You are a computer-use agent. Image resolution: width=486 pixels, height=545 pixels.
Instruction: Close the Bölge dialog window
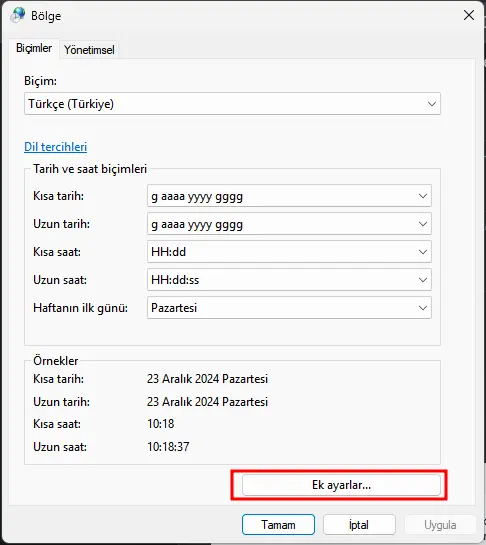469,15
